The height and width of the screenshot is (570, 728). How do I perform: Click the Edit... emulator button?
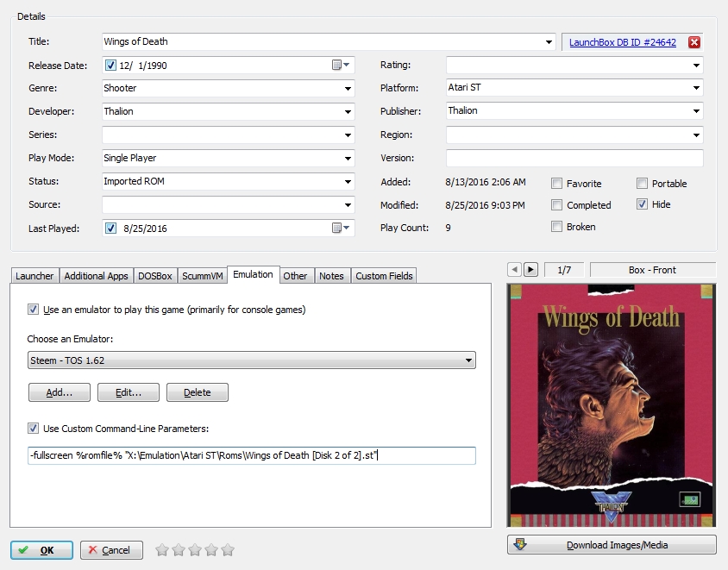(129, 392)
